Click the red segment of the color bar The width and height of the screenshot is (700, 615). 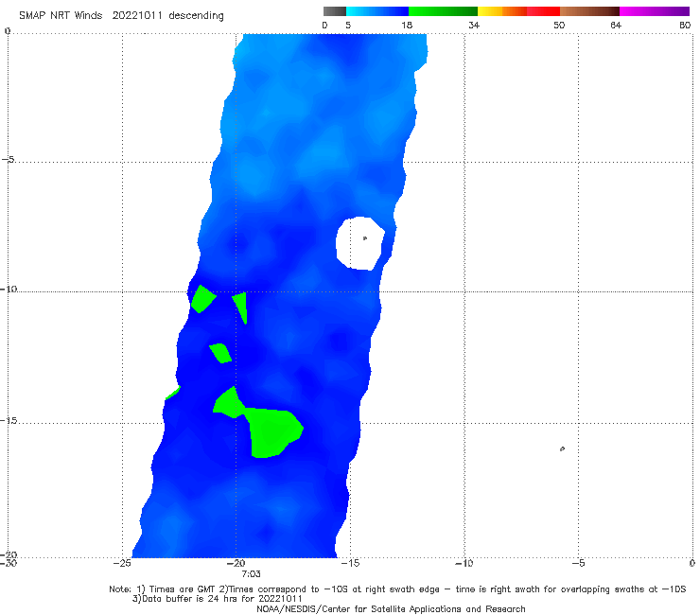tap(543, 11)
